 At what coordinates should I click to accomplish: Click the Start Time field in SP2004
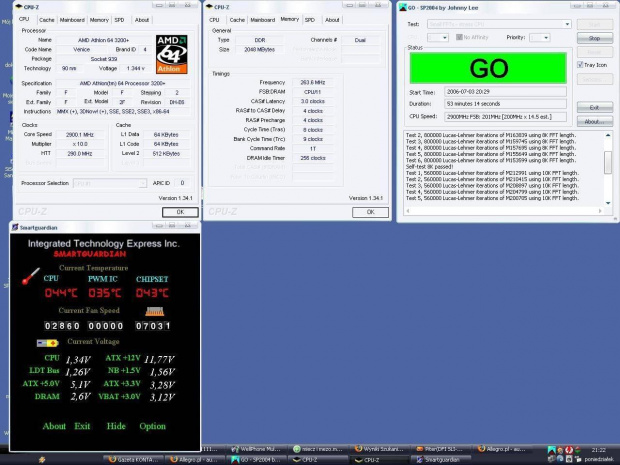[505, 92]
